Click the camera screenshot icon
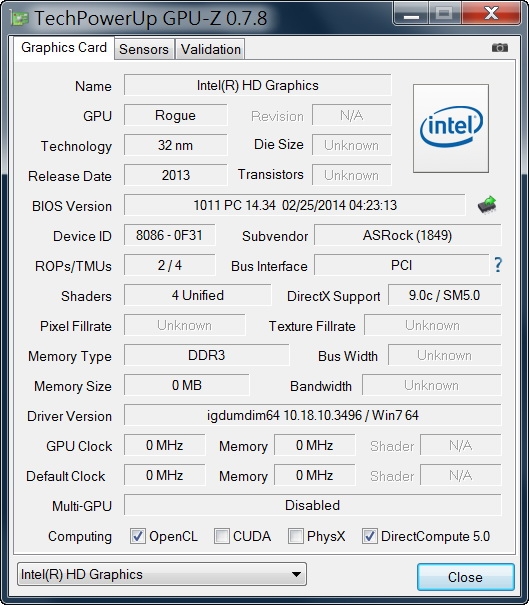 pyautogui.click(x=500, y=47)
